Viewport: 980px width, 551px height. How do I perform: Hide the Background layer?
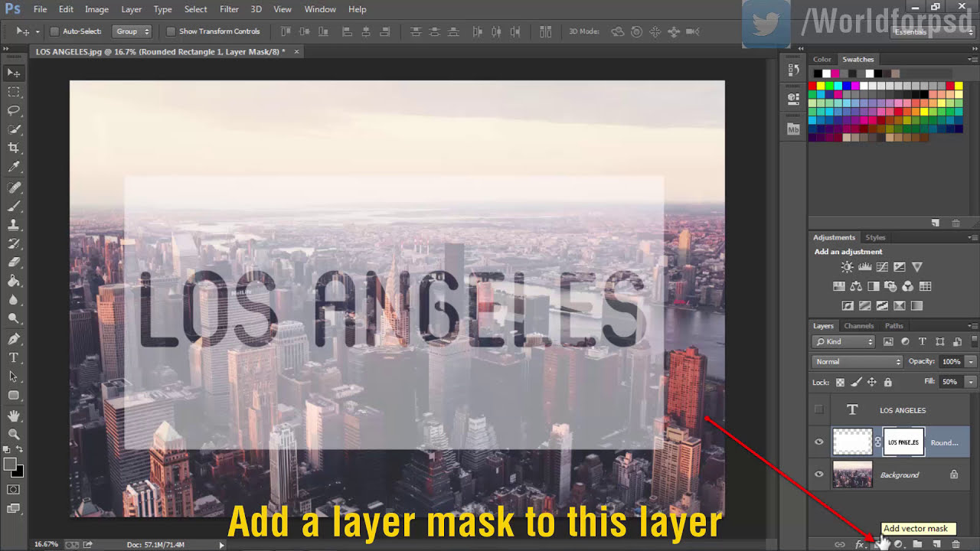(818, 474)
